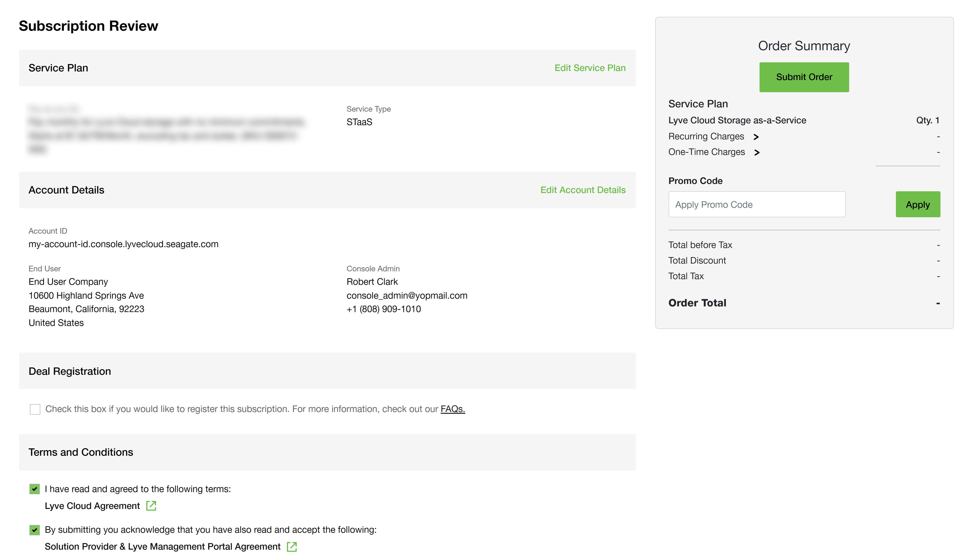This screenshot has width=966, height=560.
Task: Click the Edit Service Plan link
Action: [x=589, y=68]
